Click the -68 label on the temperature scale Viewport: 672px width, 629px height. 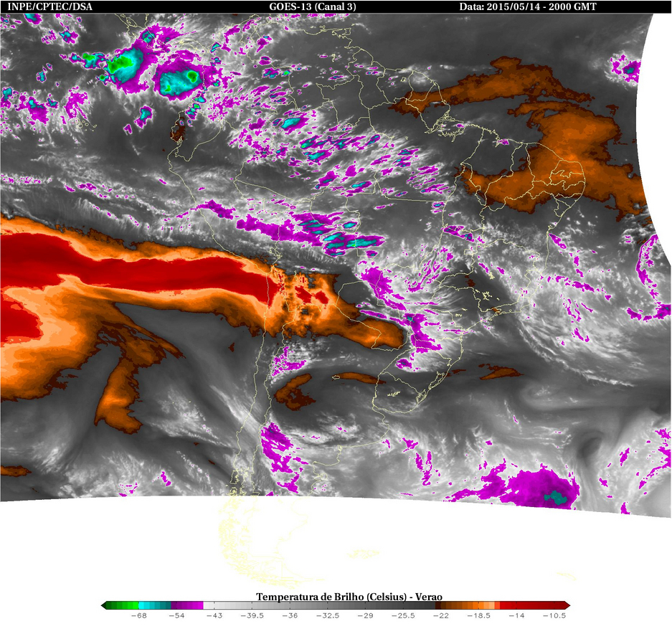point(139,615)
